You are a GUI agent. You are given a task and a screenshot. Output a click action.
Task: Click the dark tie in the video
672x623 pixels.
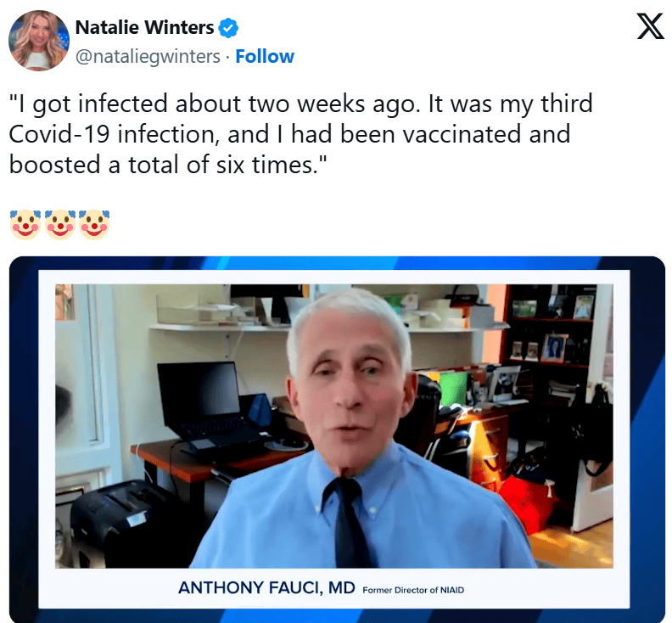click(x=350, y=521)
